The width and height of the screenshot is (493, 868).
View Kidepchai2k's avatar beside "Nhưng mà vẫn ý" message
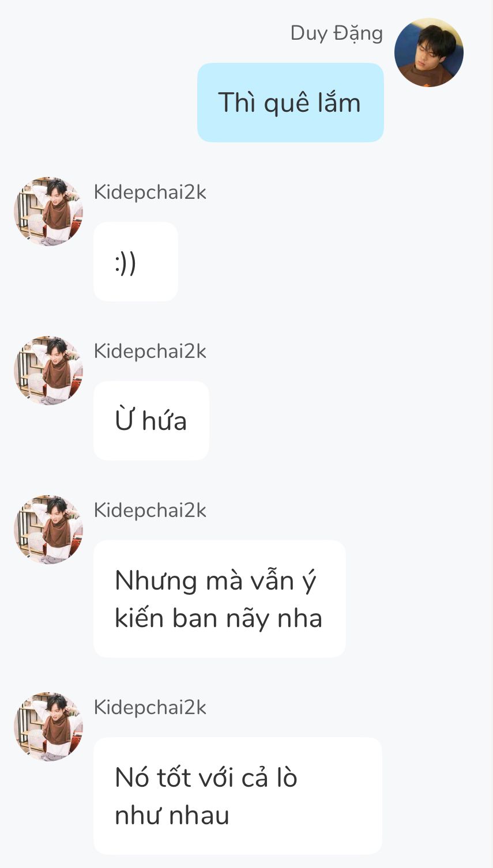48,530
